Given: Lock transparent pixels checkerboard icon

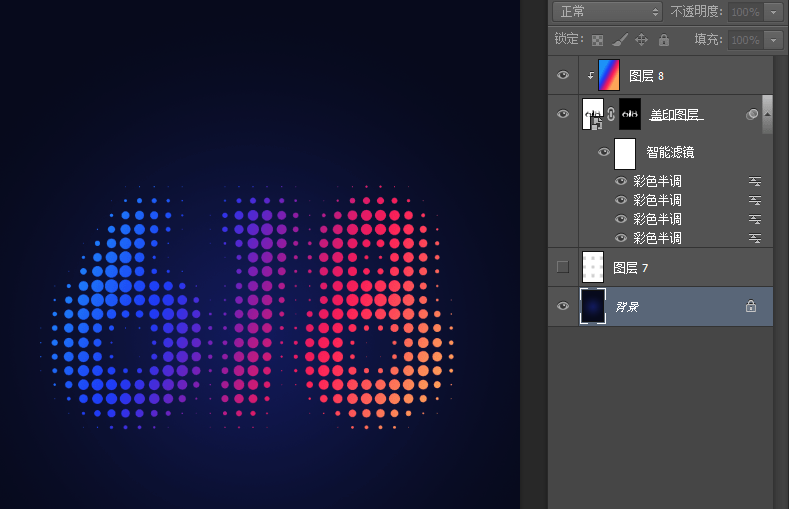Looking at the screenshot, I should pyautogui.click(x=597, y=40).
